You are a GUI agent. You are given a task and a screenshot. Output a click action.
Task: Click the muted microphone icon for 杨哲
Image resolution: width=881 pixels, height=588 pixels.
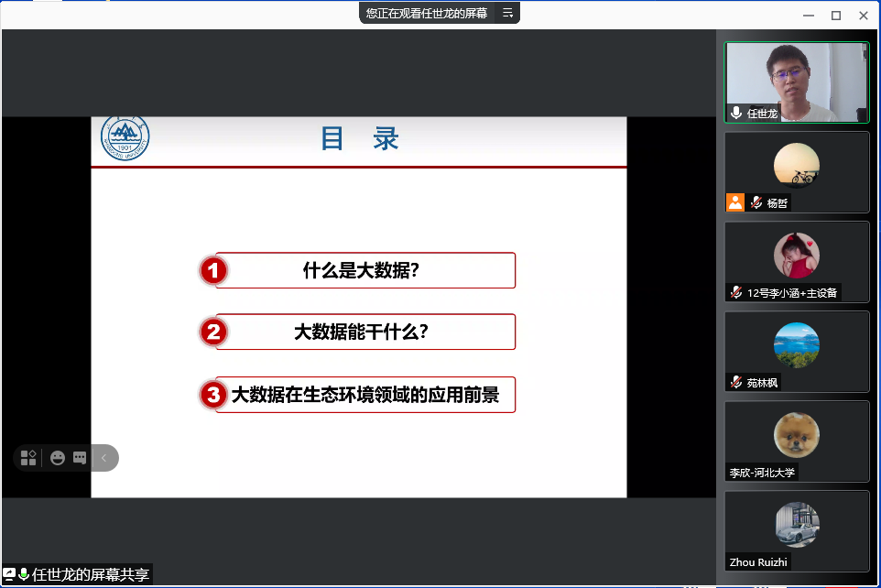756,202
